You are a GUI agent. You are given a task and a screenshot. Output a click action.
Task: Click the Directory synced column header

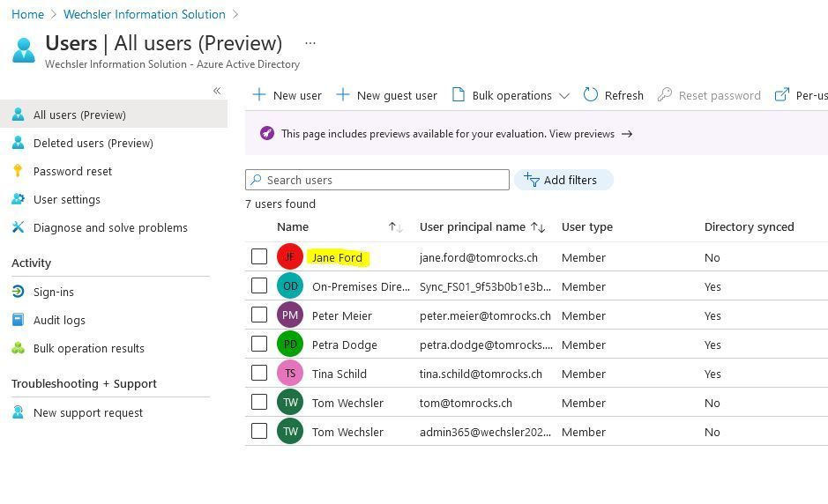749,227
